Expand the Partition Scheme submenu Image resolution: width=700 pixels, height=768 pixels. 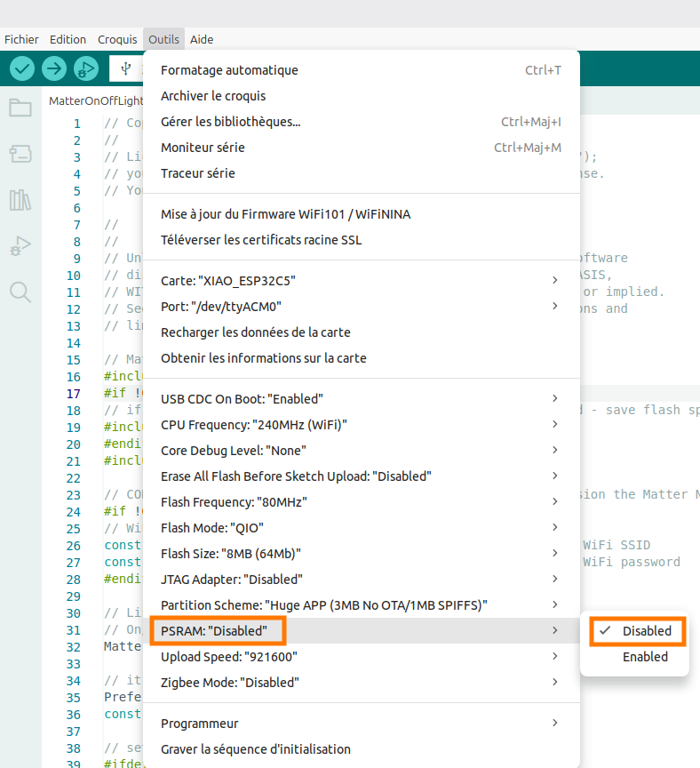tap(361, 605)
